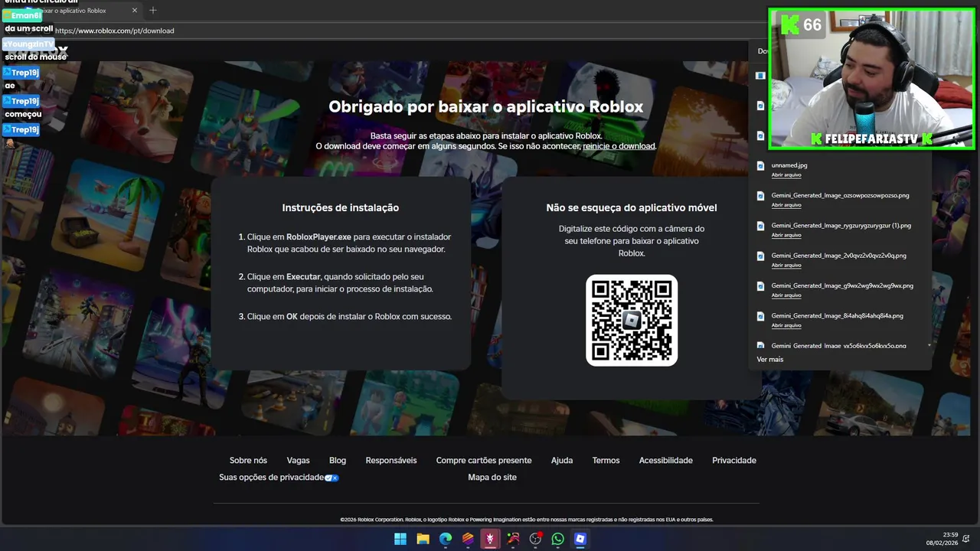Image resolution: width=980 pixels, height=551 pixels.
Task: Open 'Abrir arquivo' under Gemini_Generated_Image_2v0qvz2v0qvz2v0q.png
Action: 786,265
